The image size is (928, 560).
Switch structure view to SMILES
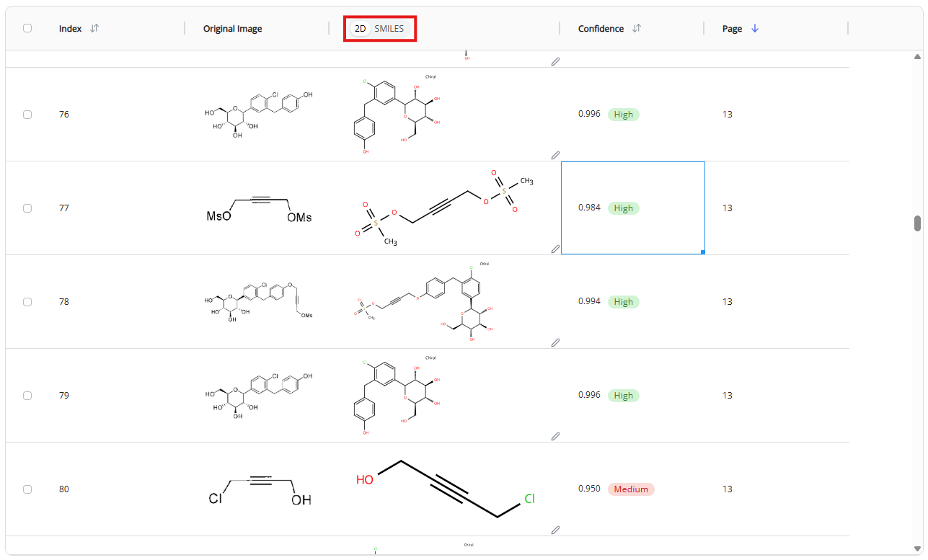coord(389,29)
